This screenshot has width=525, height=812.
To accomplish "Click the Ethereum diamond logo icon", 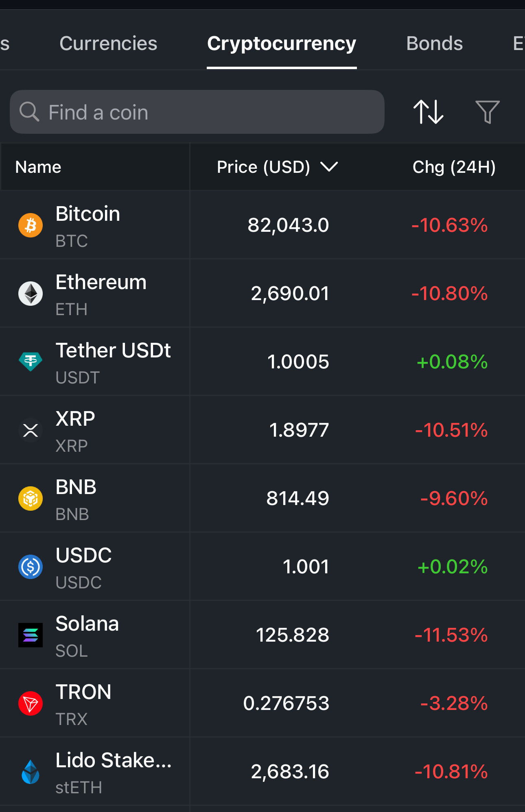I will 31,294.
